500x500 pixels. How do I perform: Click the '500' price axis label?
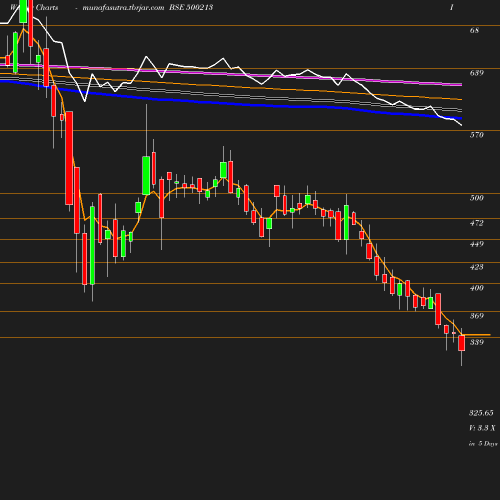coord(477,198)
